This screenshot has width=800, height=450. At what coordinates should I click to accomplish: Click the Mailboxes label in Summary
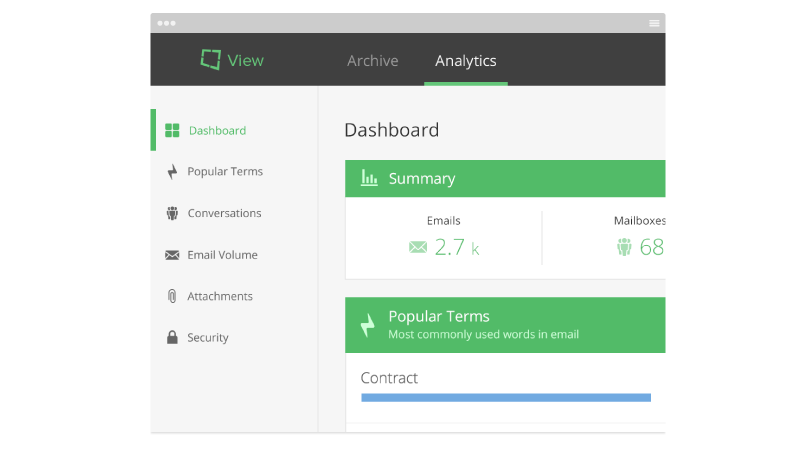(639, 221)
